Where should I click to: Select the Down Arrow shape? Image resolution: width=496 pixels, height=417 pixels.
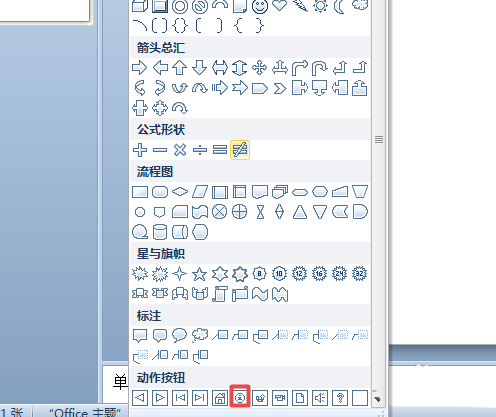(200, 68)
